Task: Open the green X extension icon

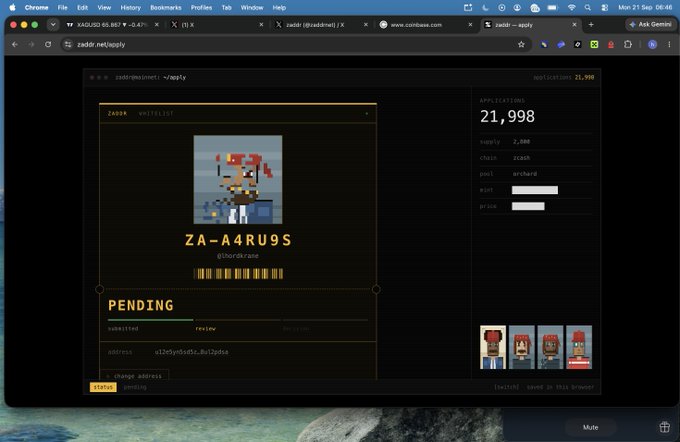Action: (594, 44)
